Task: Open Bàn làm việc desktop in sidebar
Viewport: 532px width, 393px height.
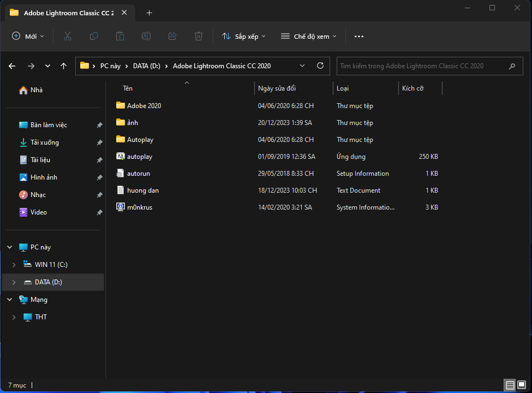Action: click(x=43, y=125)
